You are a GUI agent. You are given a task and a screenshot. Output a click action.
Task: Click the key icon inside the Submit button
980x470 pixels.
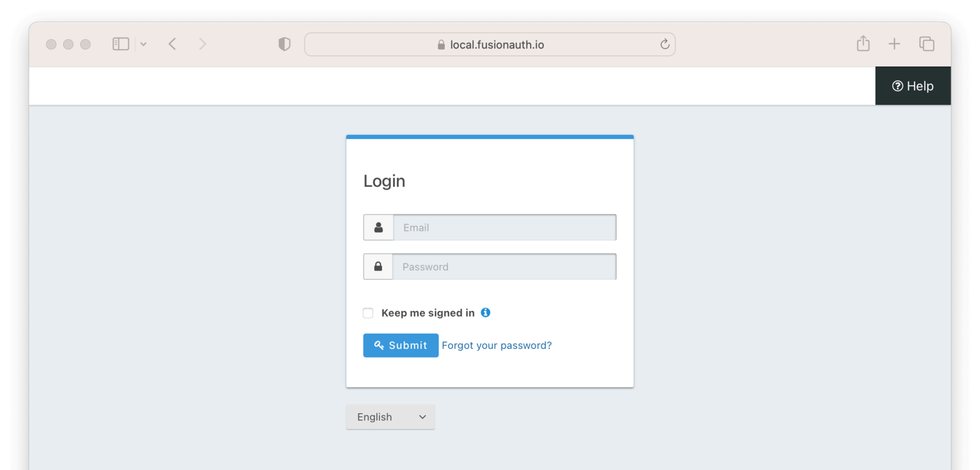(x=380, y=345)
